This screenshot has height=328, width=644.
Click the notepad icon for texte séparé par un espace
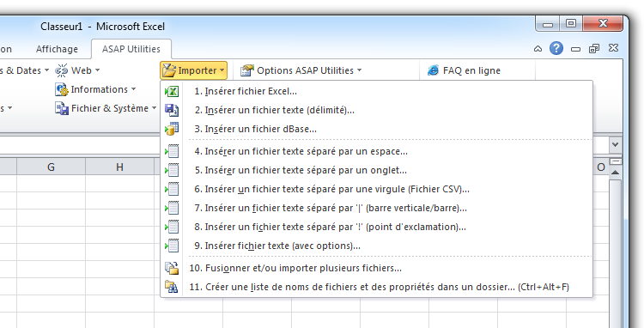coord(172,151)
